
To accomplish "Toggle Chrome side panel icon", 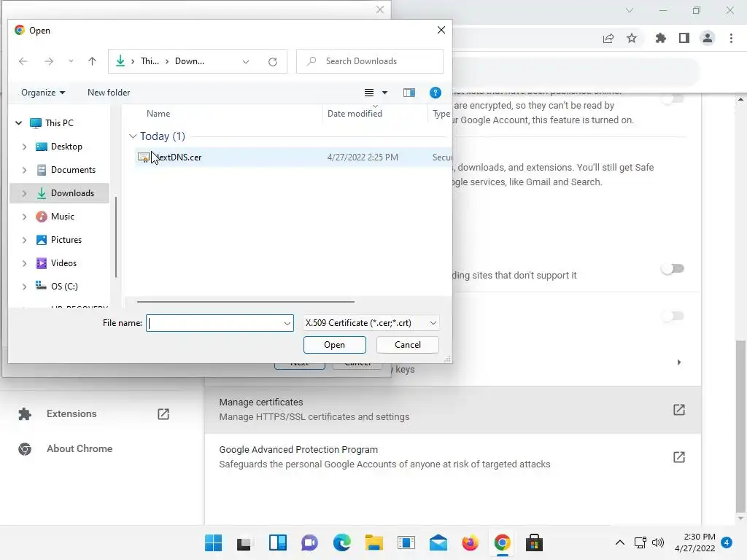I will (684, 38).
